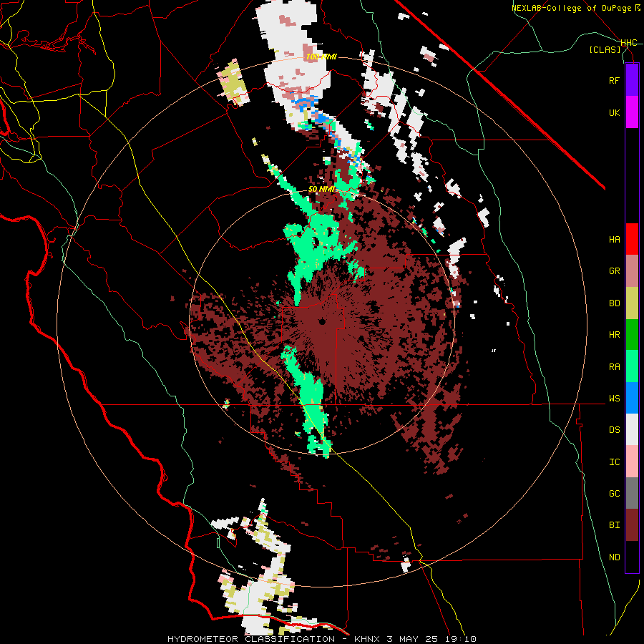644x644 pixels.
Task: Click the RF purple legend swatch
Action: (632, 80)
